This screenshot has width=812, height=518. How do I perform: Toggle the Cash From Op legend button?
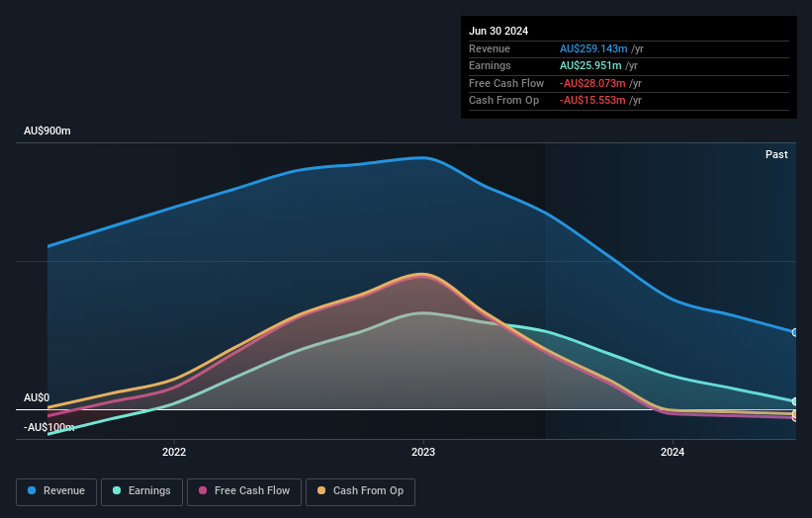[360, 491]
